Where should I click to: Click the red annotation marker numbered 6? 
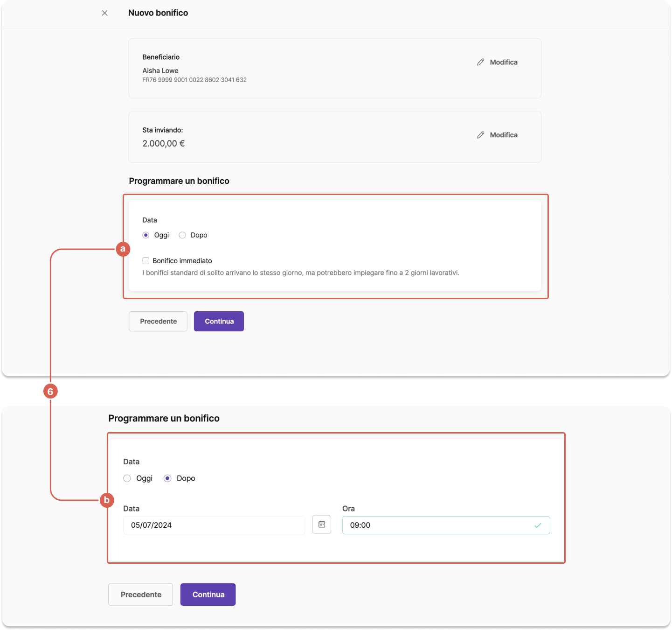50,391
